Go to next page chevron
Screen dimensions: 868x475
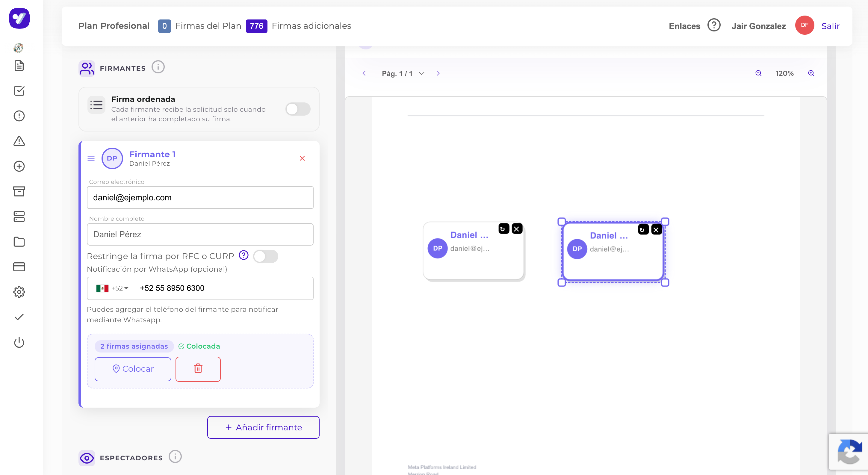(438, 73)
